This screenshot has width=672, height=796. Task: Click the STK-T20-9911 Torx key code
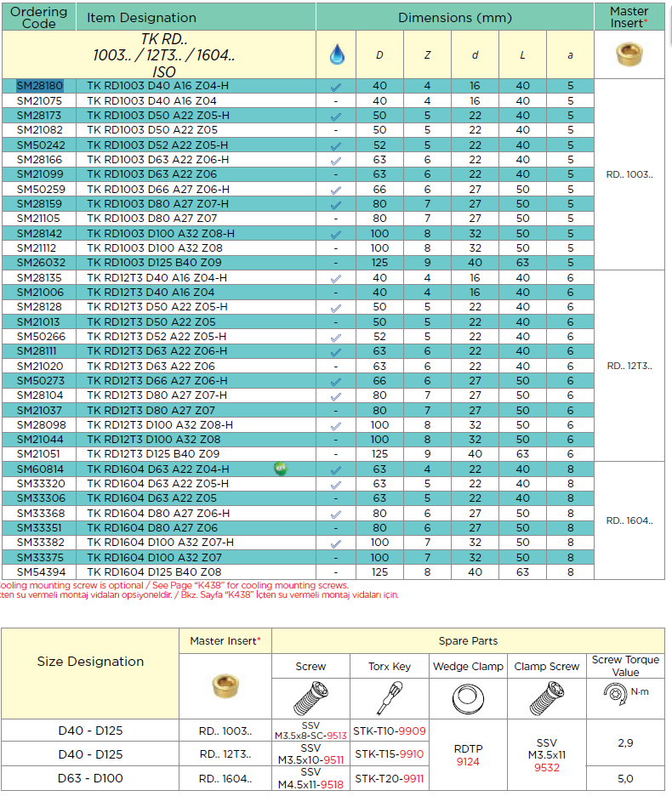click(390, 778)
